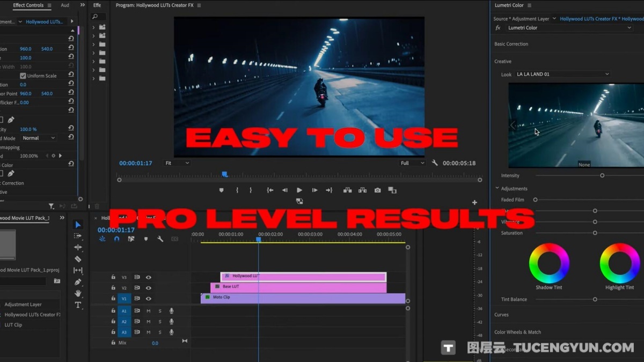Click insert-as-nest sequence icon in timeline
Image resolution: width=644 pixels, height=362 pixels.
pos(102,239)
